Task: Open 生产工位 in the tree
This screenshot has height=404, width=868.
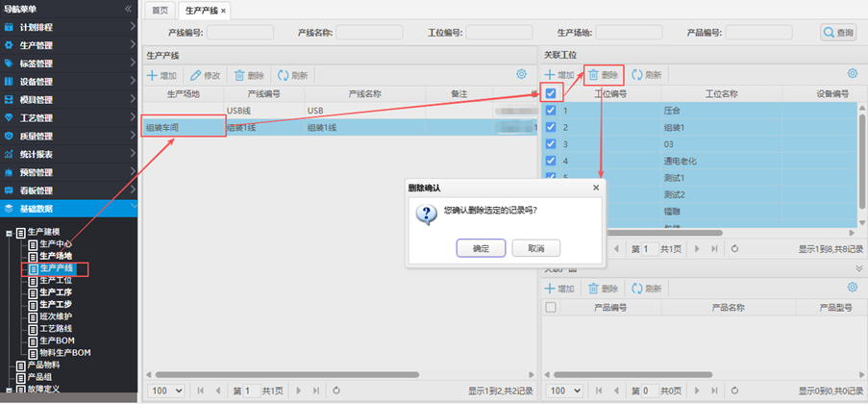Action: pyautogui.click(x=56, y=281)
